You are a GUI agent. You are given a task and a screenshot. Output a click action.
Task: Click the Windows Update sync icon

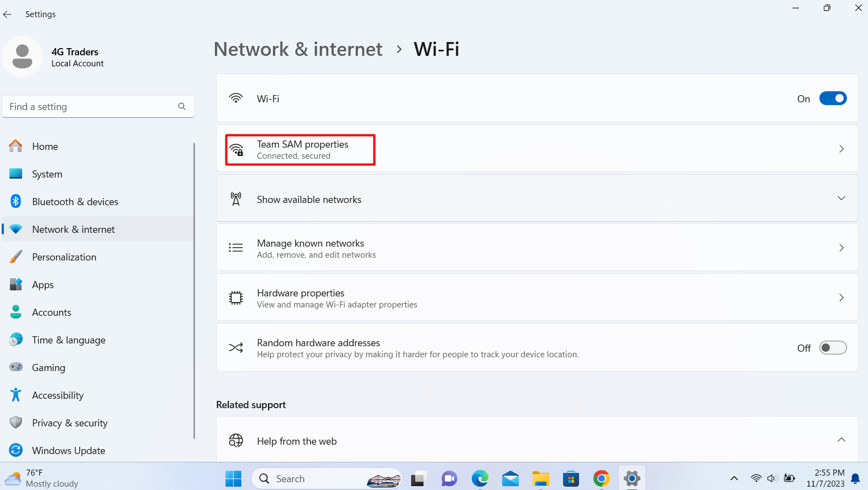(16, 450)
